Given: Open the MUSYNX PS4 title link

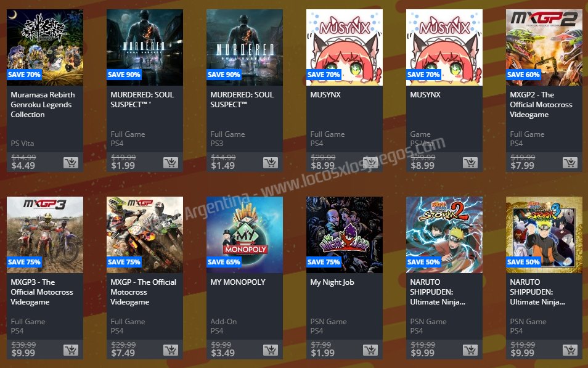Looking at the screenshot, I should pyautogui.click(x=325, y=95).
